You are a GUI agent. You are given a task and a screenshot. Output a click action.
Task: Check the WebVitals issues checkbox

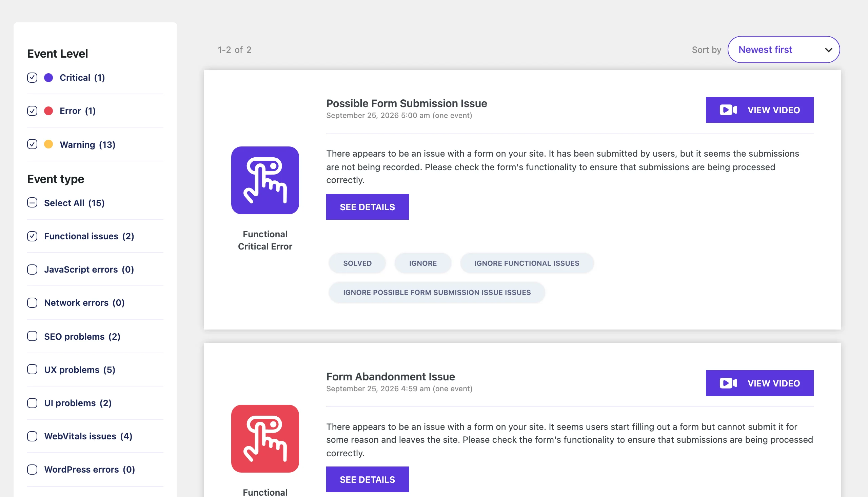pos(32,436)
